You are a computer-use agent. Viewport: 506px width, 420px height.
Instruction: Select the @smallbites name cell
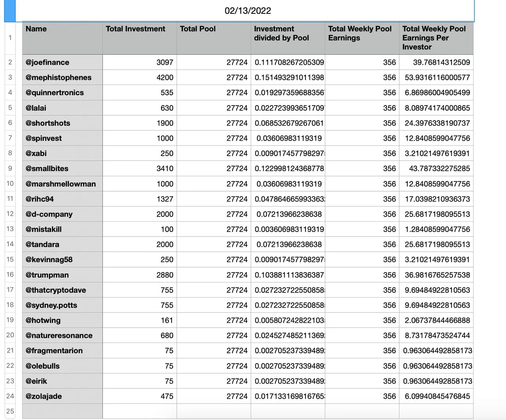click(x=62, y=168)
